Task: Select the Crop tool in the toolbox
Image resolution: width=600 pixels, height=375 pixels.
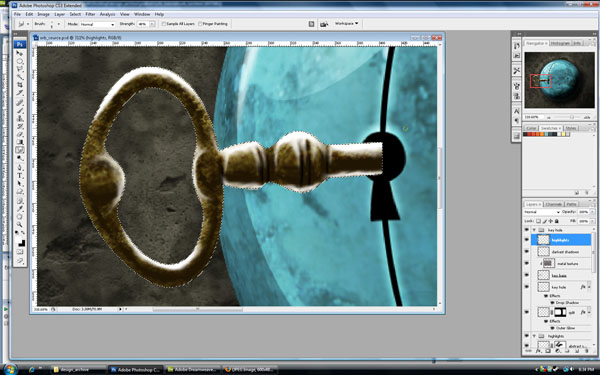Action: pyautogui.click(x=20, y=85)
